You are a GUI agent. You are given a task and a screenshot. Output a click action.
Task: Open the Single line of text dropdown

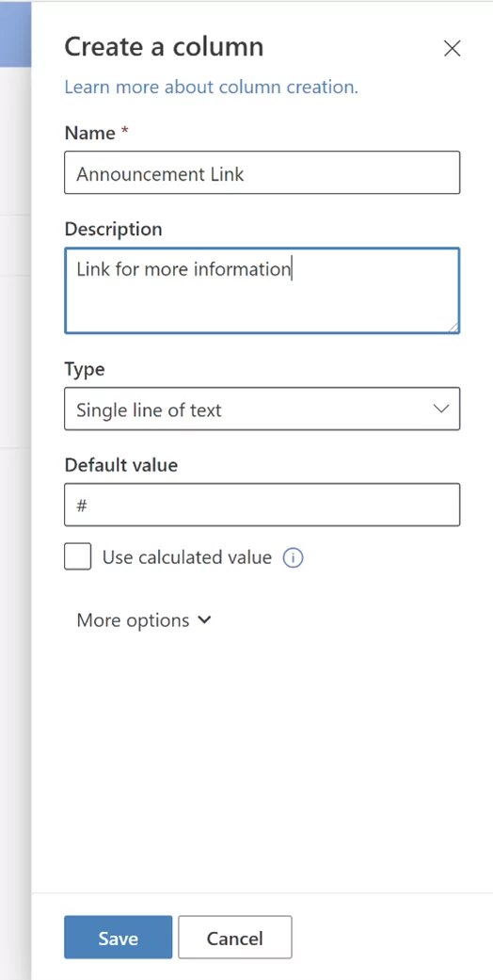[262, 409]
